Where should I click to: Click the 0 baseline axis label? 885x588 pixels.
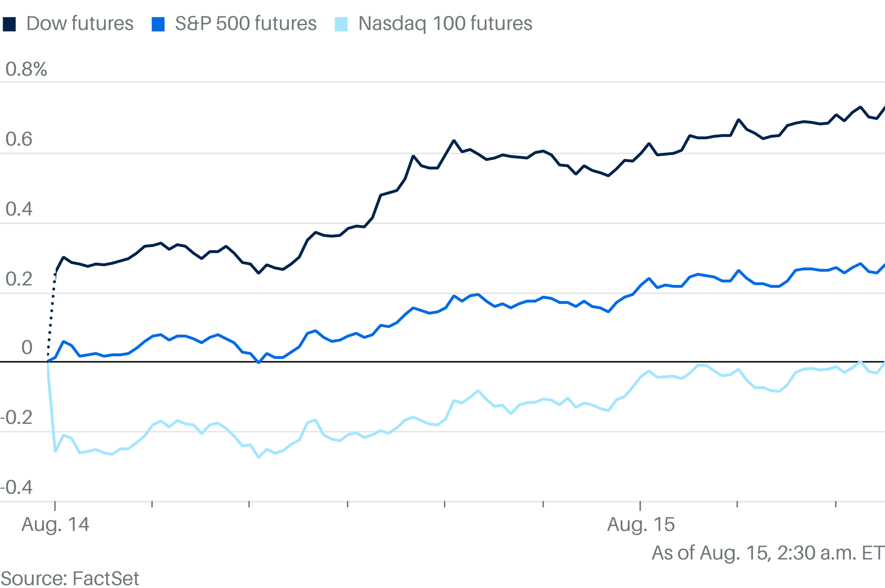(27, 347)
